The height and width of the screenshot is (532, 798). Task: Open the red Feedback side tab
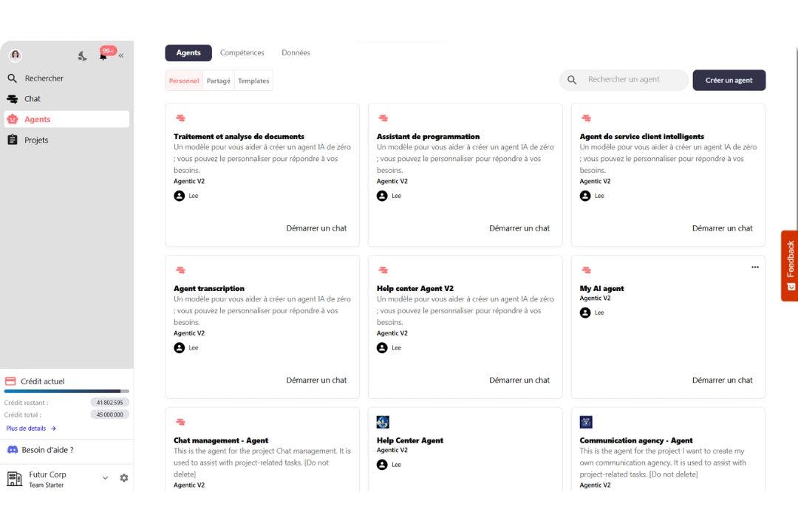[x=789, y=265]
